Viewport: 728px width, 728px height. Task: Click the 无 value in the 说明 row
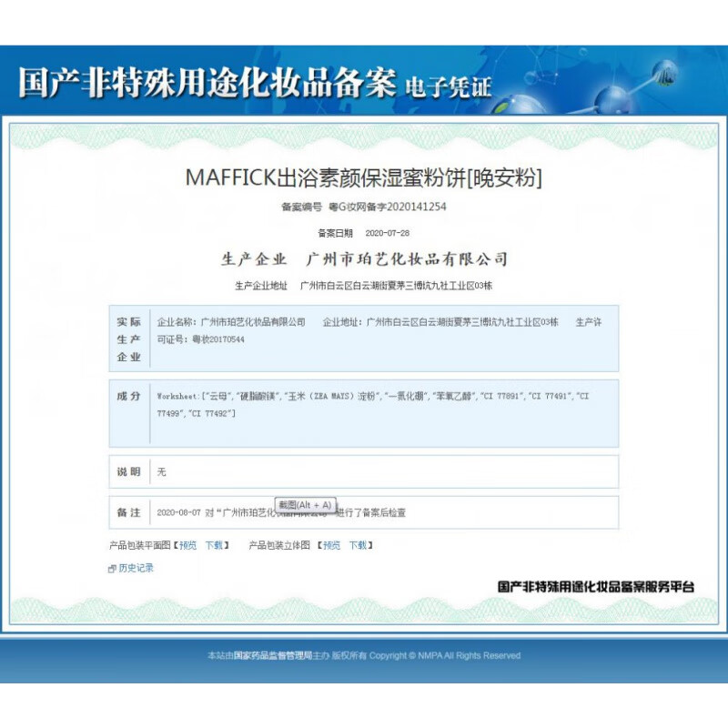162,471
